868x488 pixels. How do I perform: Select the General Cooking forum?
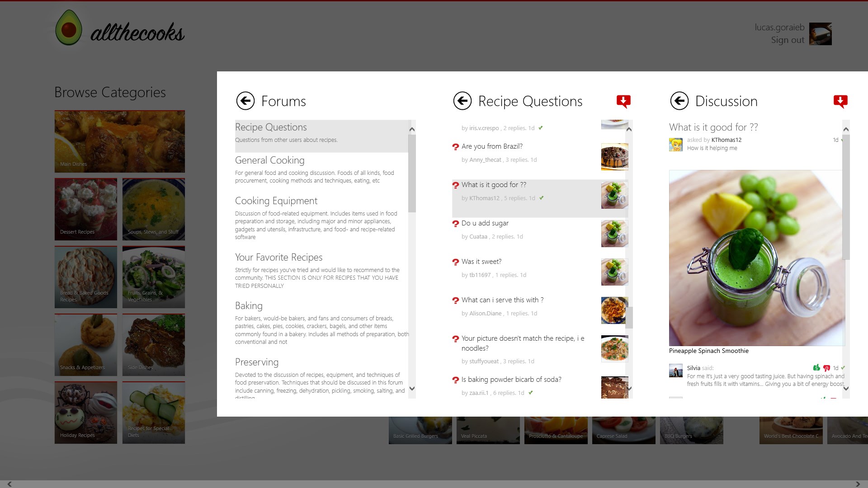click(x=270, y=160)
